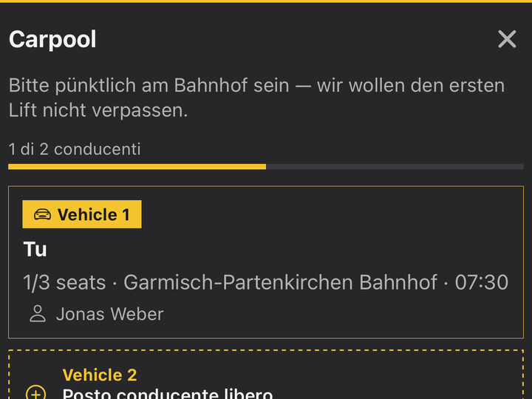Click the unfilled grey part of the progress bar
Viewport: 532px width, 399px height.
[395, 166]
